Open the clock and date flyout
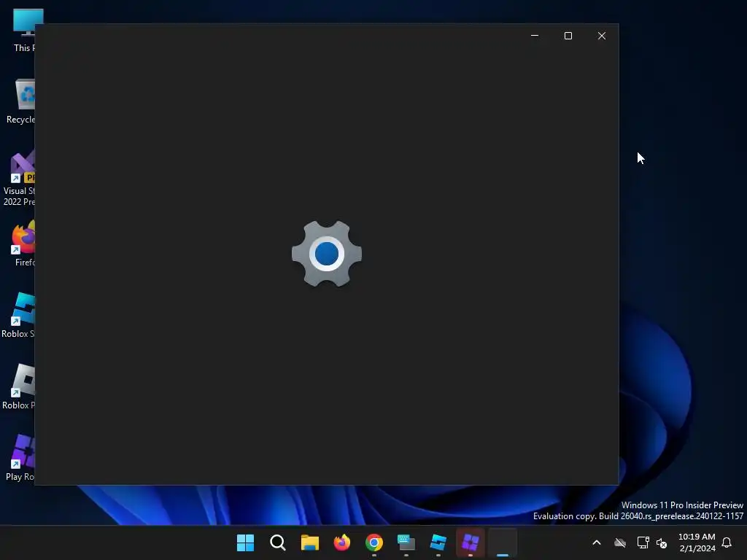The image size is (747, 560). pyautogui.click(x=697, y=542)
